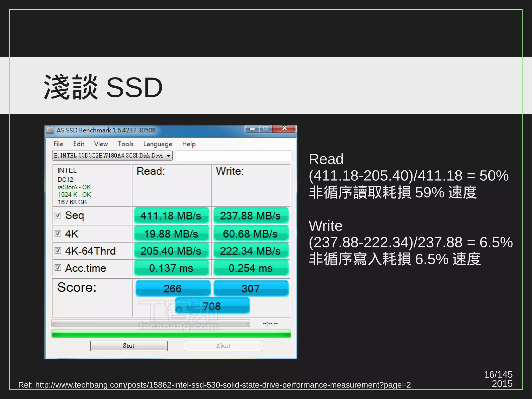
Task: Maximize the AS SSD Benchmark window
Action: click(x=265, y=129)
